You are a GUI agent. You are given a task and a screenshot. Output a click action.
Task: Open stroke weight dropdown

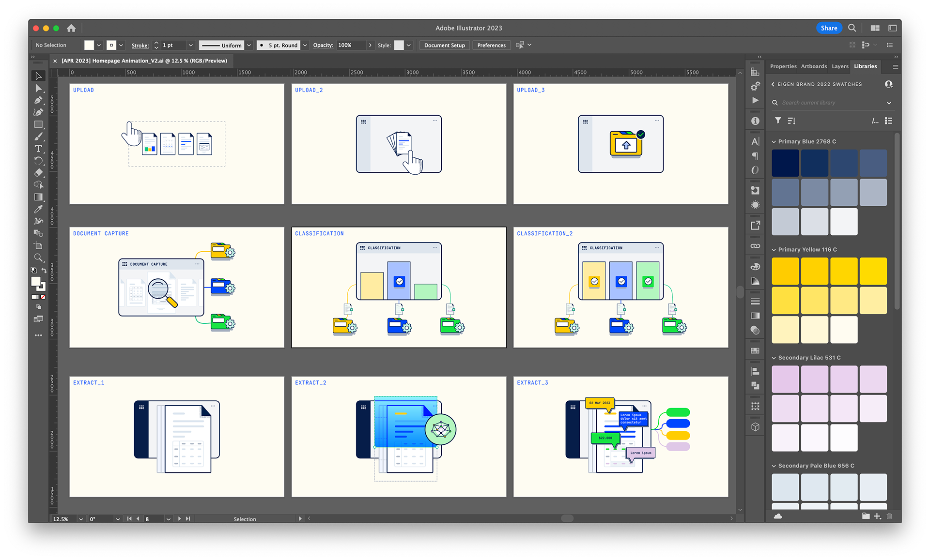pos(190,45)
